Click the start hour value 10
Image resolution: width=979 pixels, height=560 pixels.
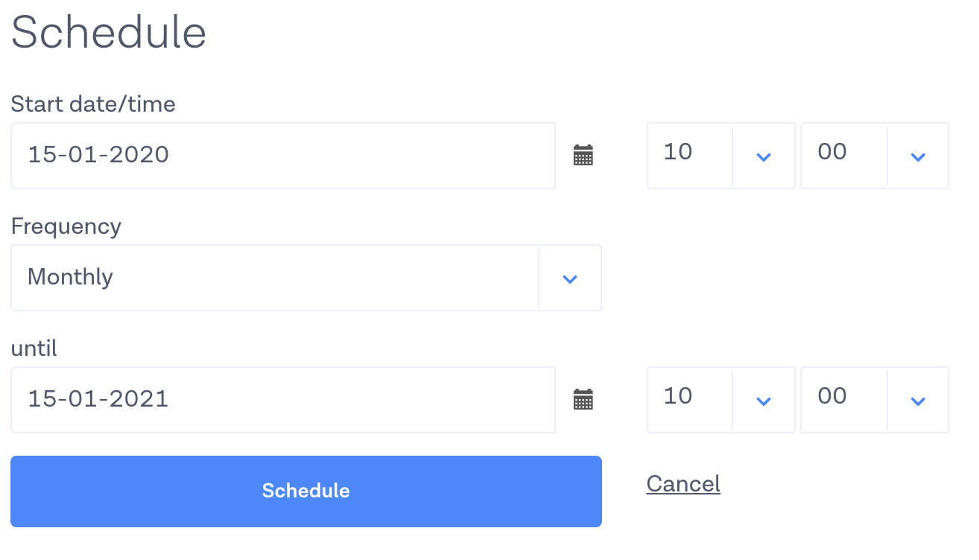tap(678, 153)
